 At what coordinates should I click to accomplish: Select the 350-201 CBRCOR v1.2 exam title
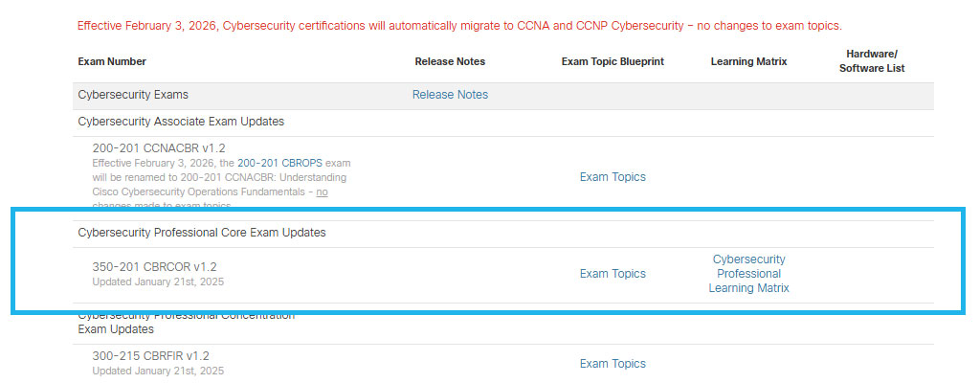[x=155, y=266]
